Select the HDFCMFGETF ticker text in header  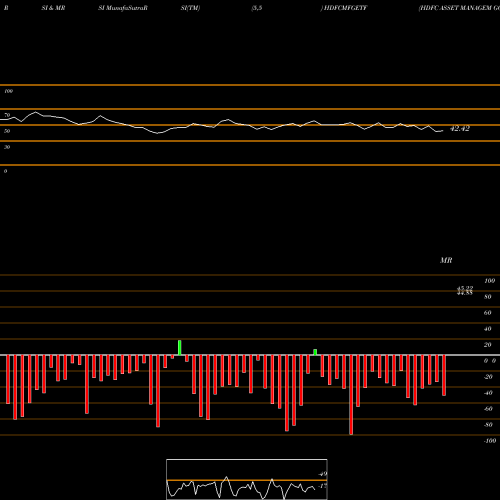(344, 8)
